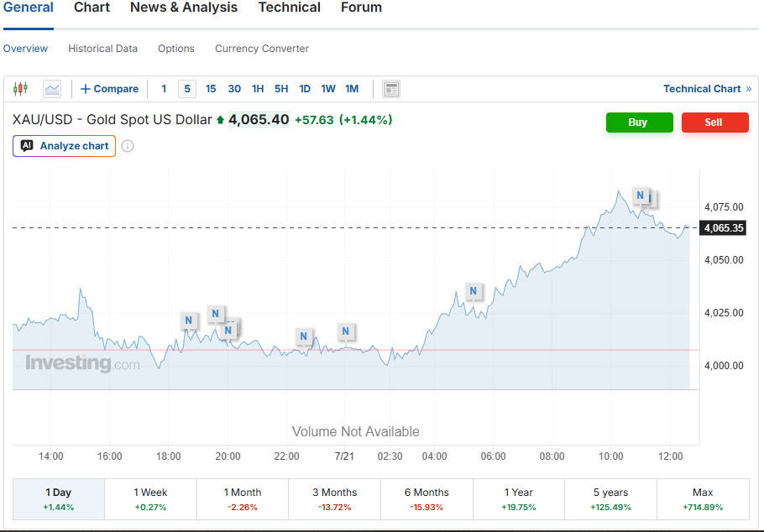Click the AI Analyze chart button

pos(65,146)
